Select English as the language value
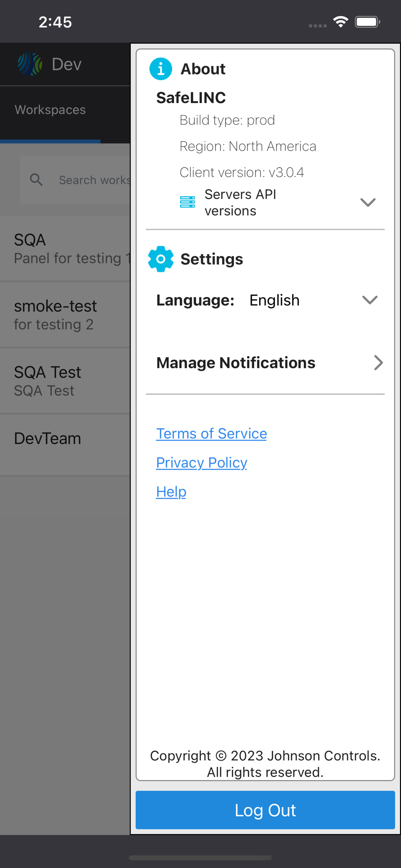This screenshot has width=401, height=868. [x=274, y=300]
